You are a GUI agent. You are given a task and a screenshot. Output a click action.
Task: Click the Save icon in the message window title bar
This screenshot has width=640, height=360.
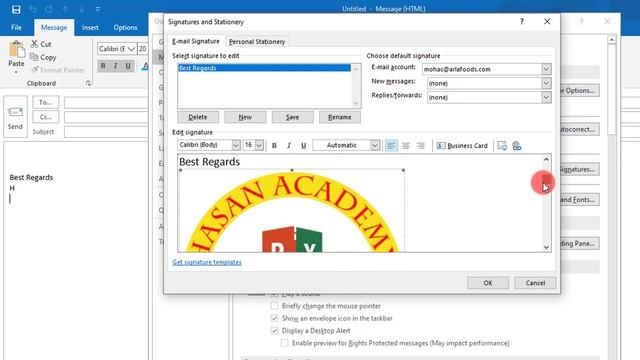click(16, 9)
